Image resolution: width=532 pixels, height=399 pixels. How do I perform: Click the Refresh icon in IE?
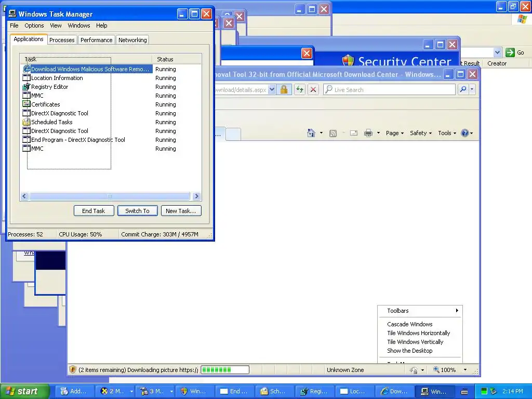click(300, 89)
